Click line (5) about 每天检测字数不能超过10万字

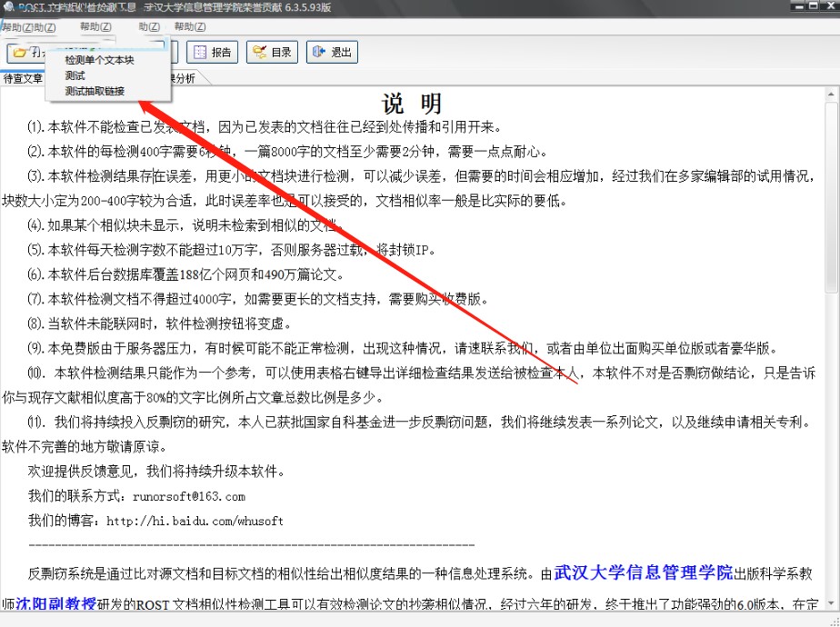coord(232,250)
